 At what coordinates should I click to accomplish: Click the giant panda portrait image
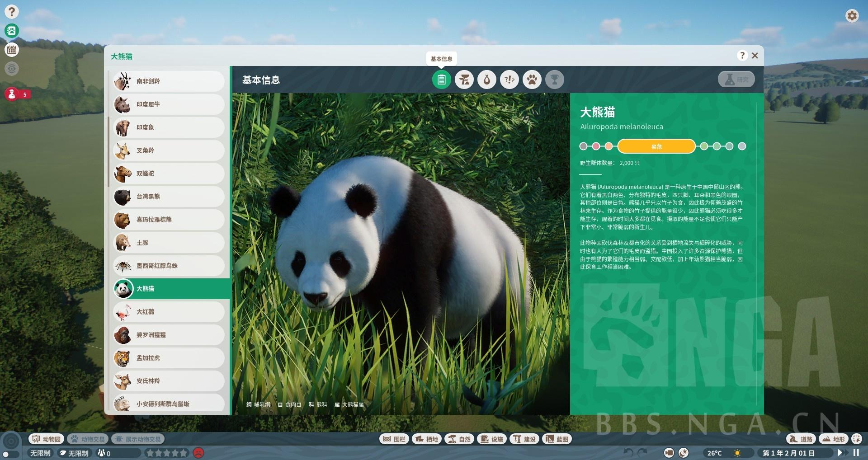click(401, 253)
